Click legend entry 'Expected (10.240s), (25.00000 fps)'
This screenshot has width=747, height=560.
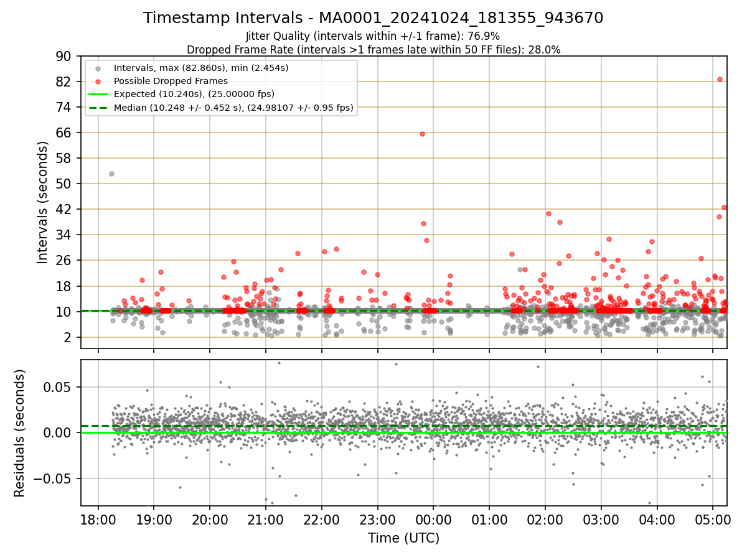[194, 94]
